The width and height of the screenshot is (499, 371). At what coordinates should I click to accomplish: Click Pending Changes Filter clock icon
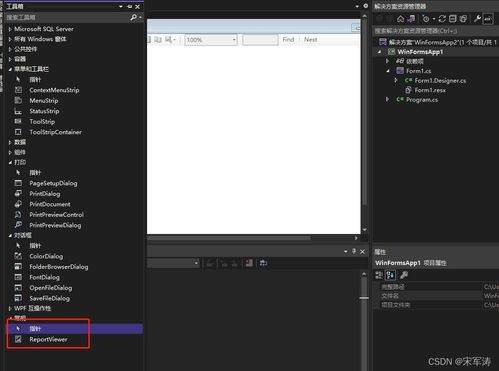point(426,19)
